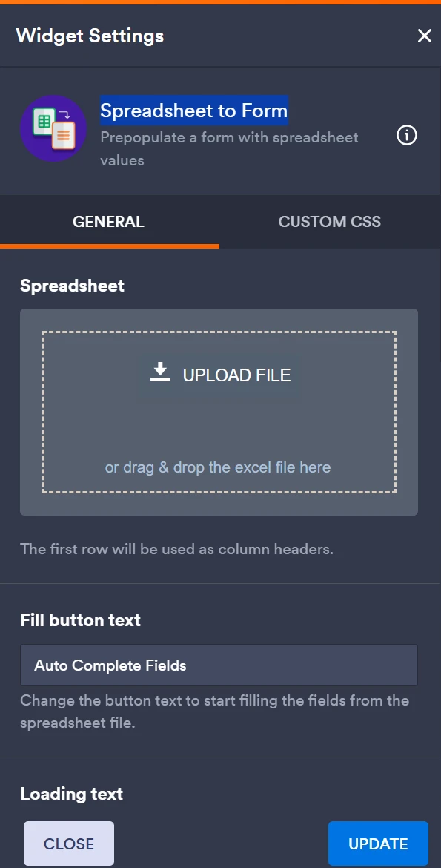The image size is (441, 868).
Task: Click the download arrow icon in Upload File
Action: click(160, 374)
